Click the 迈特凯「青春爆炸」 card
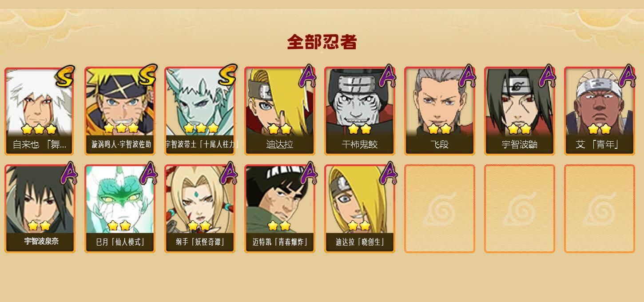 coord(280,209)
